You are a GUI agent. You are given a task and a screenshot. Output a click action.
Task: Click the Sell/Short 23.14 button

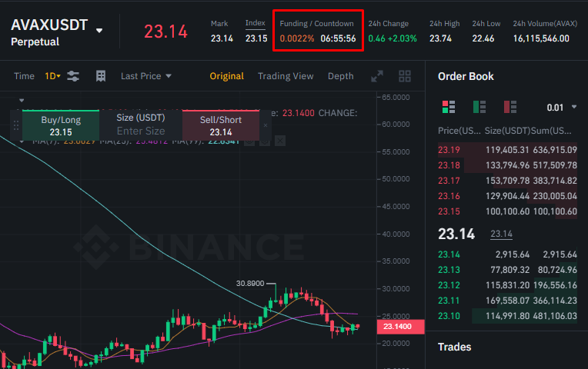(x=220, y=125)
